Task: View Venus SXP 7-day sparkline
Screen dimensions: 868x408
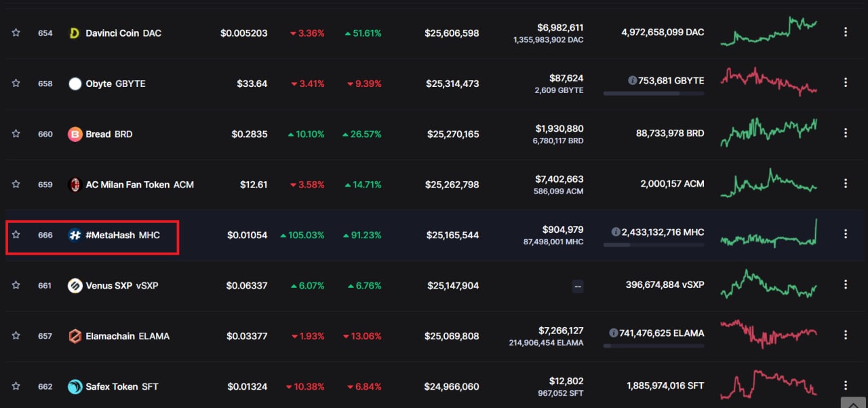Action: (x=769, y=284)
